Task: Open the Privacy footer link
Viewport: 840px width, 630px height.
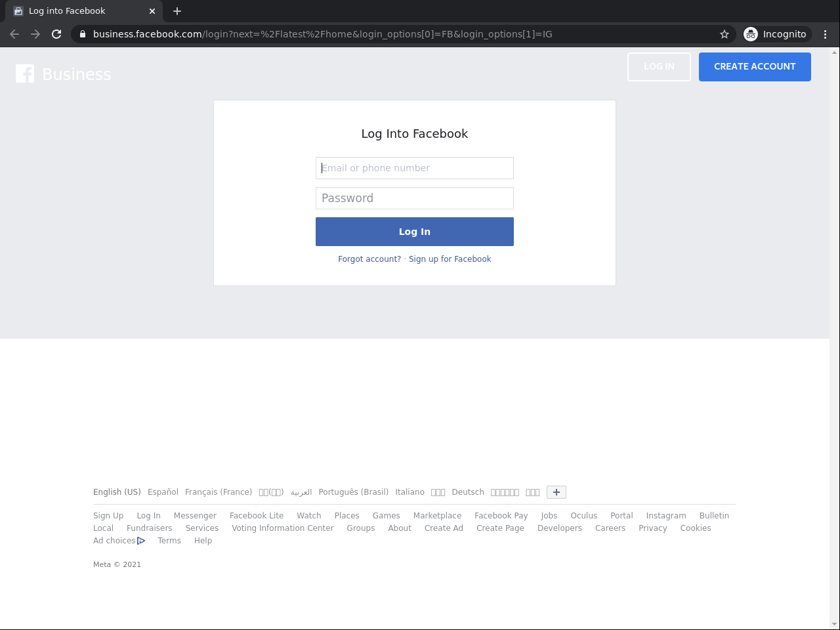Action: tap(653, 528)
